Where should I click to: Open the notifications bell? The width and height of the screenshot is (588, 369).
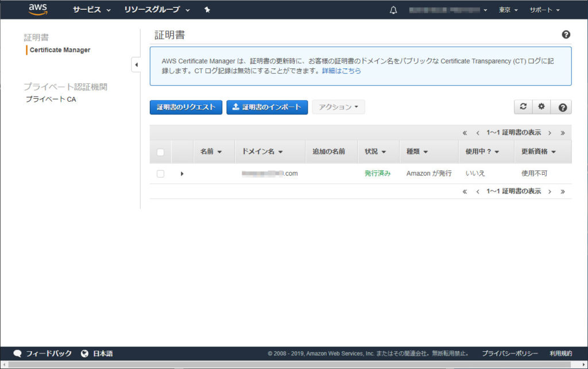tap(393, 10)
